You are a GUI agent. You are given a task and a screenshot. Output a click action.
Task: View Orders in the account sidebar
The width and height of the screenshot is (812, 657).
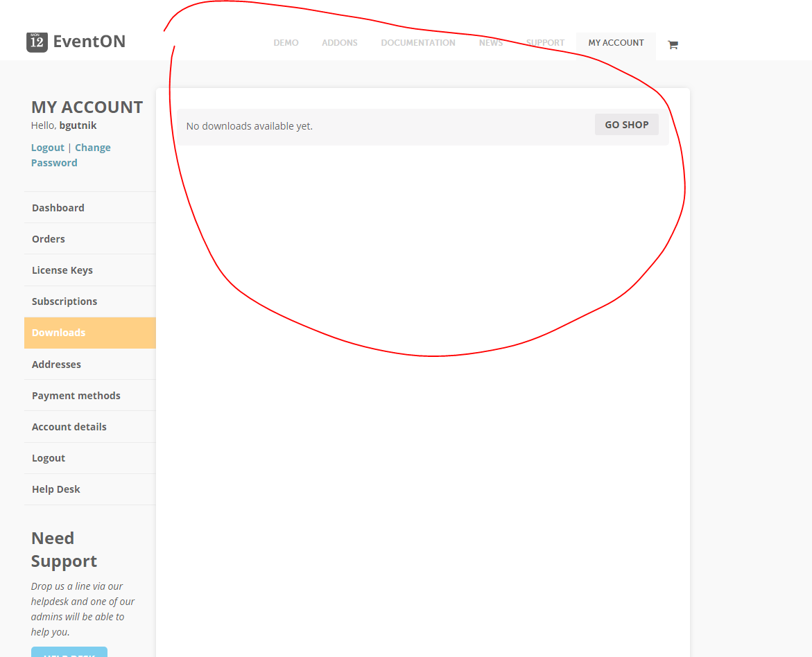[49, 239]
